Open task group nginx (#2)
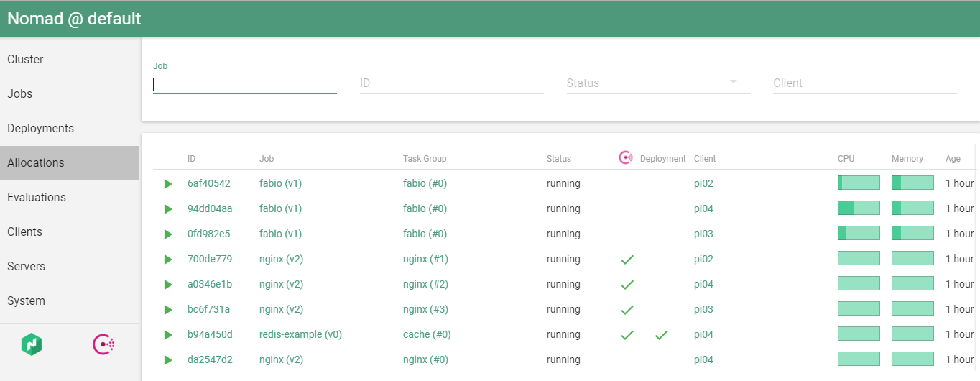This screenshot has width=980, height=381. 425,284
